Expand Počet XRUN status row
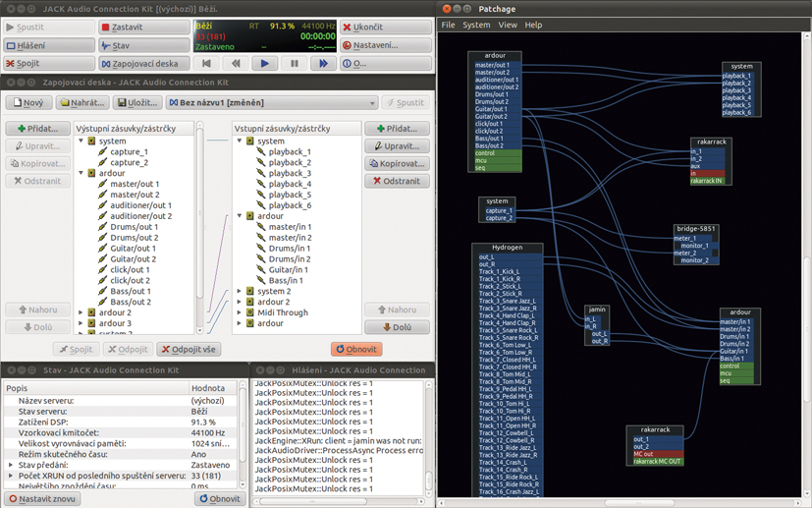 (x=11, y=476)
